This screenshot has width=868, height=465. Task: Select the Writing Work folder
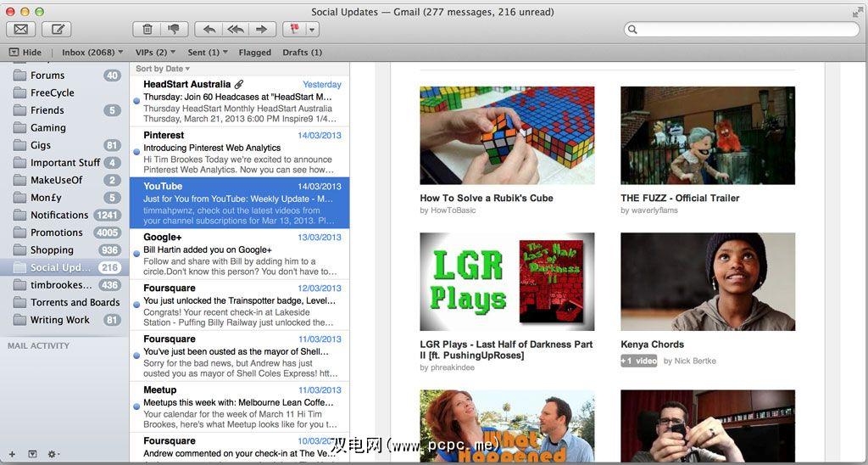point(64,320)
